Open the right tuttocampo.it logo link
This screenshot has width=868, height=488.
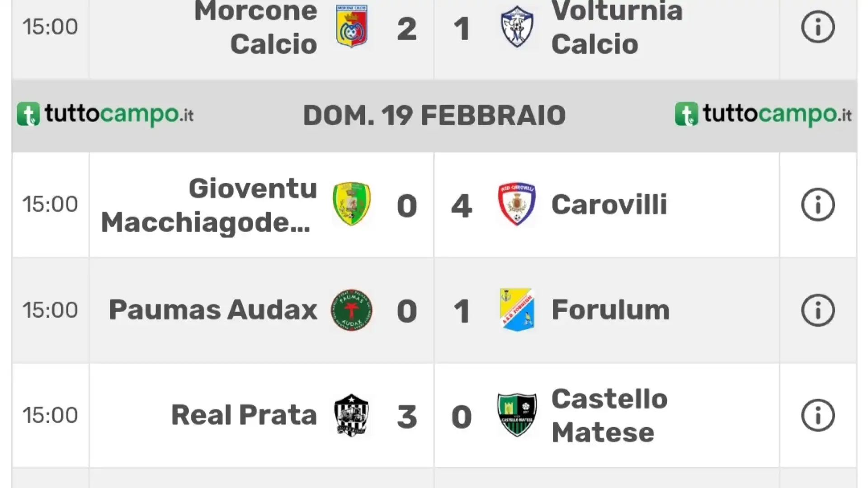[763, 114]
